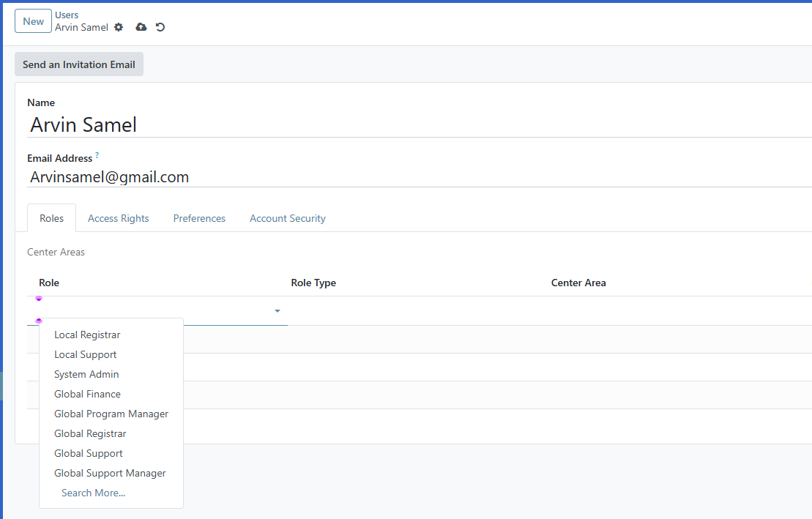Image resolution: width=812 pixels, height=519 pixels.
Task: Select Global Support Manager option
Action: click(110, 473)
